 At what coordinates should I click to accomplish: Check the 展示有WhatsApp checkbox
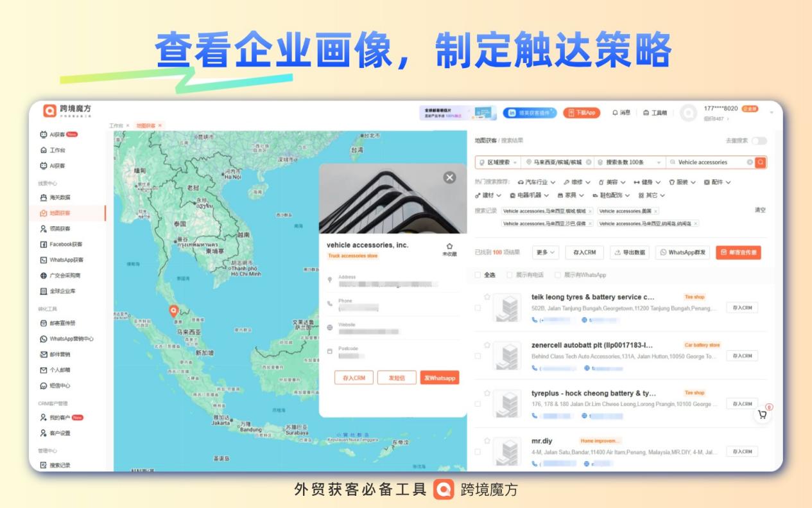coord(558,275)
